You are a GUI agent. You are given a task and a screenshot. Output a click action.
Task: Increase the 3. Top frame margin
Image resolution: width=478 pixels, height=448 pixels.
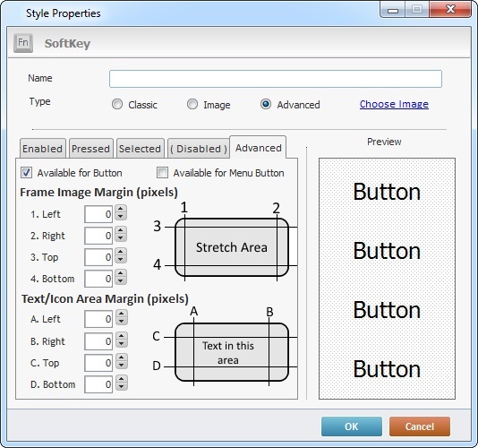coord(121,253)
